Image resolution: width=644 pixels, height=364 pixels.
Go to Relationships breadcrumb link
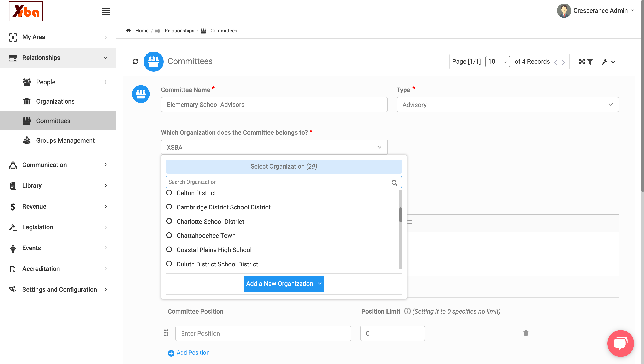pyautogui.click(x=179, y=31)
